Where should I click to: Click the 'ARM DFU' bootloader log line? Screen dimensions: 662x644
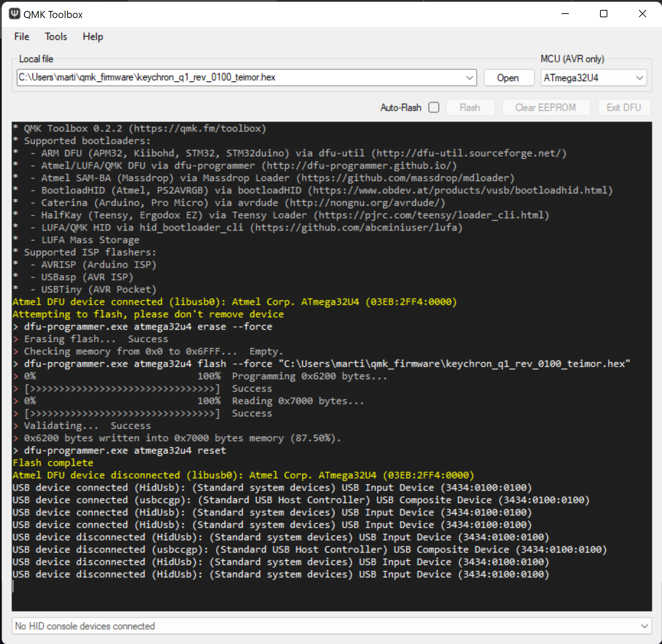coord(290,153)
